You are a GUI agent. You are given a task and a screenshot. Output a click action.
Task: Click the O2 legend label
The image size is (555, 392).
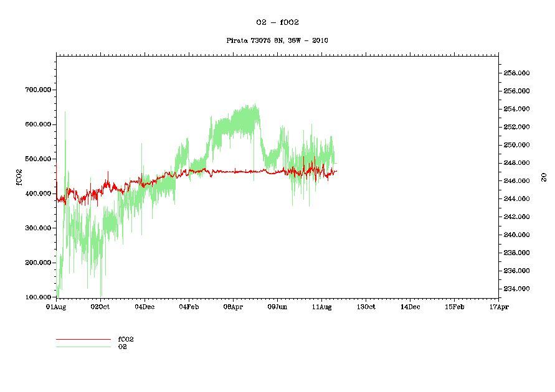[123, 347]
